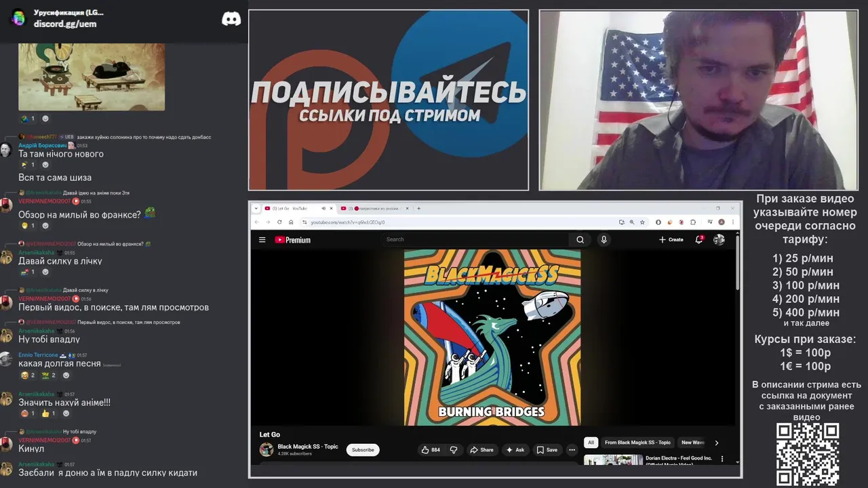Click message 'Первый видос, в поиске, там лям просмотров'
The width and height of the screenshot is (868, 488).
click(113, 307)
